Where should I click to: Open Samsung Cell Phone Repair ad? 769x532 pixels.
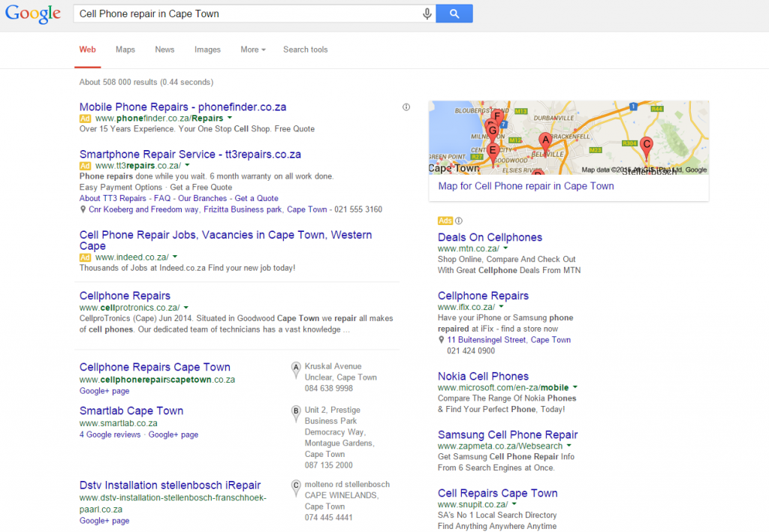(x=508, y=435)
